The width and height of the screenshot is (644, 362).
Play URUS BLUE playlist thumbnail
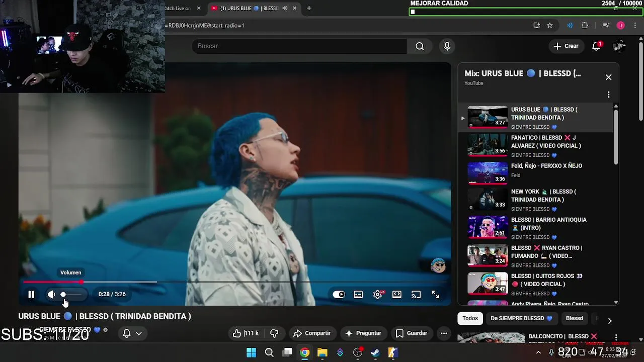click(x=488, y=117)
